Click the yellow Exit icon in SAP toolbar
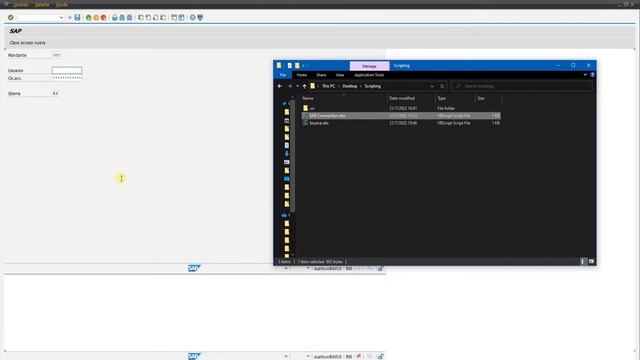 tap(96, 18)
